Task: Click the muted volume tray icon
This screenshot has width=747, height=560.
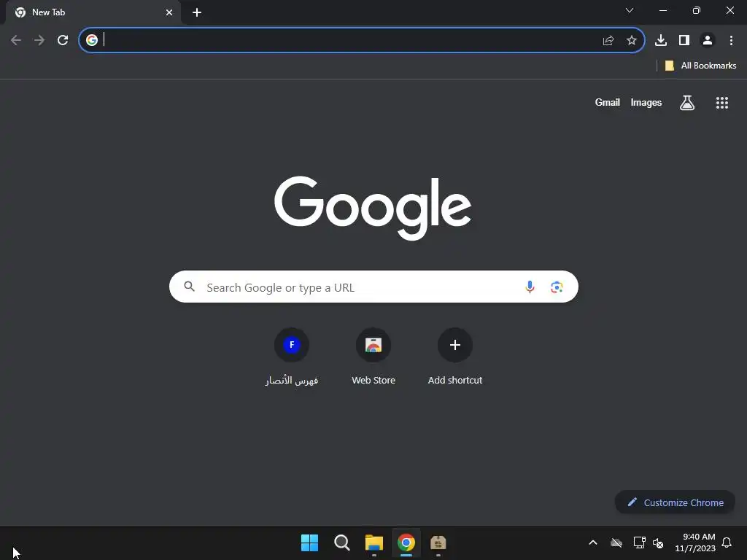Action: pyautogui.click(x=658, y=542)
